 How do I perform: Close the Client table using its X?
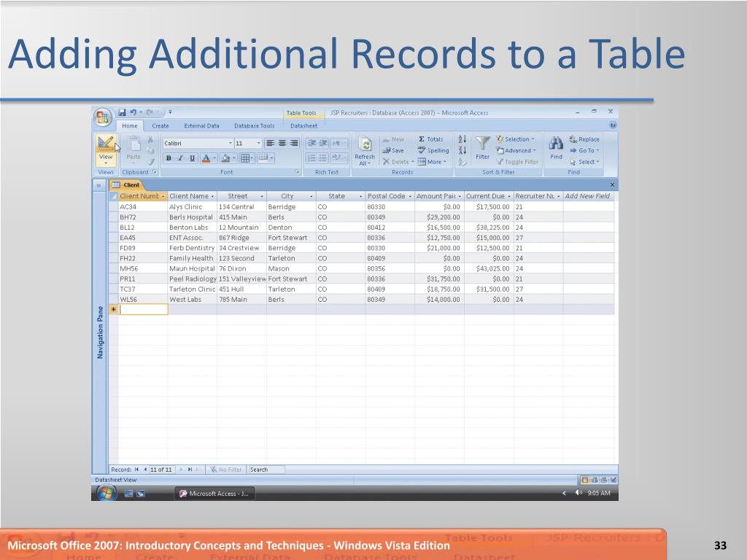[x=612, y=184]
